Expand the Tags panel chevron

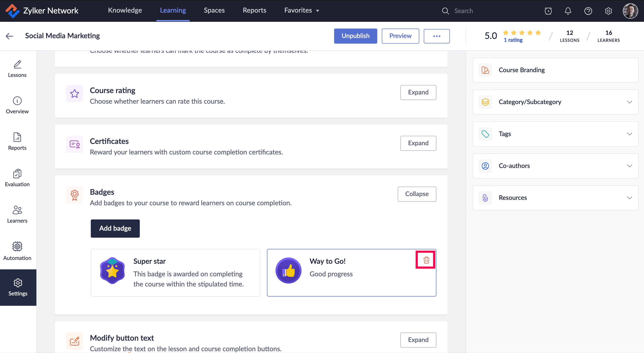point(629,134)
